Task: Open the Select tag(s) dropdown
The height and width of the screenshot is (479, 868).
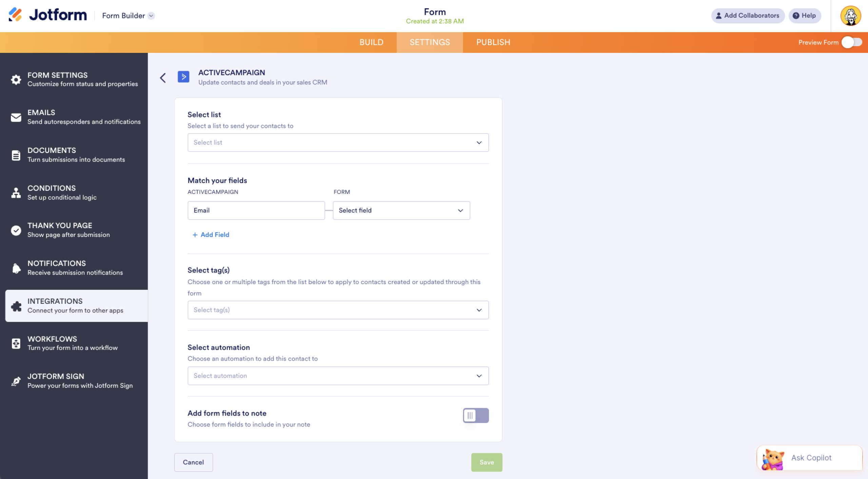Action: point(338,310)
